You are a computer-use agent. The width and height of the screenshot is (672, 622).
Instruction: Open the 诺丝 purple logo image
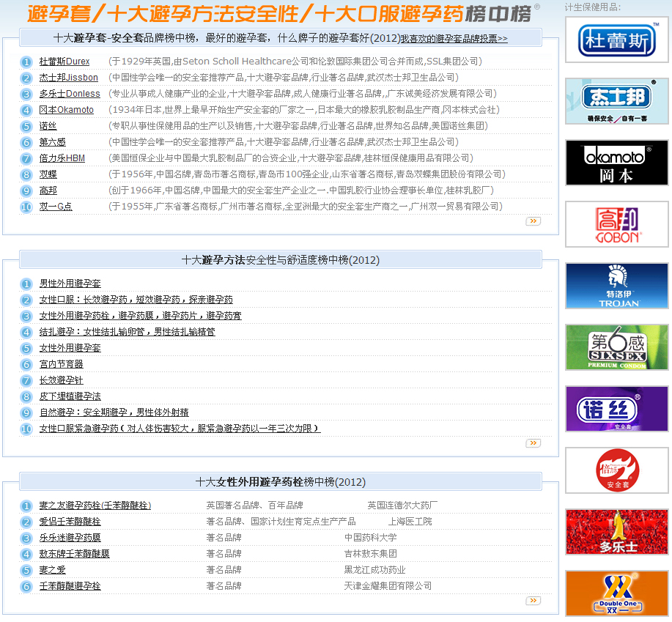617,409
